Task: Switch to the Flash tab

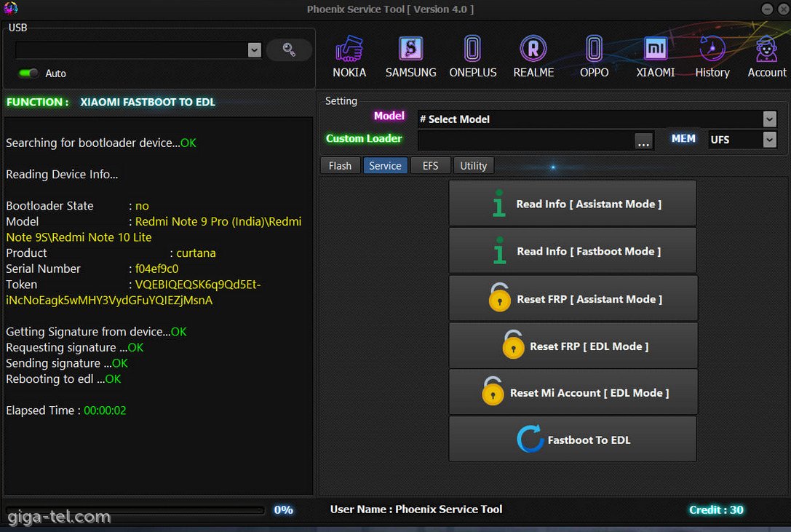Action: coord(340,166)
